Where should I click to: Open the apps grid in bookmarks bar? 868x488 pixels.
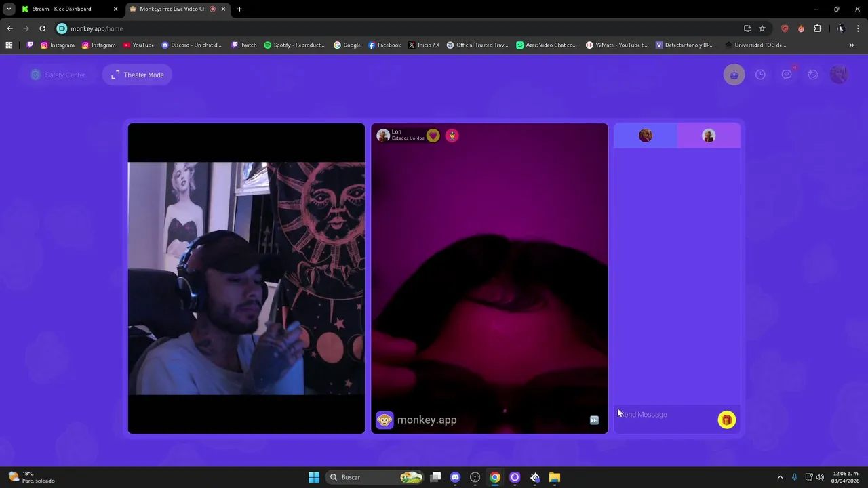9,45
